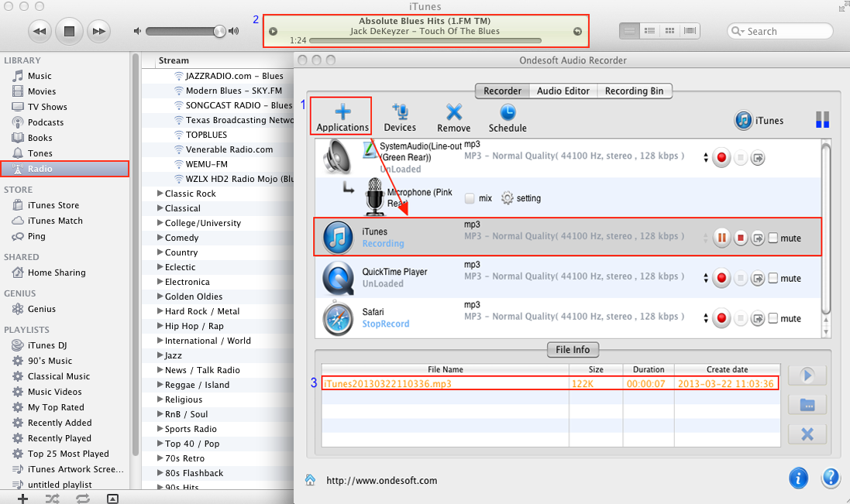Toggle the Microphone mix checkbox

point(470,198)
